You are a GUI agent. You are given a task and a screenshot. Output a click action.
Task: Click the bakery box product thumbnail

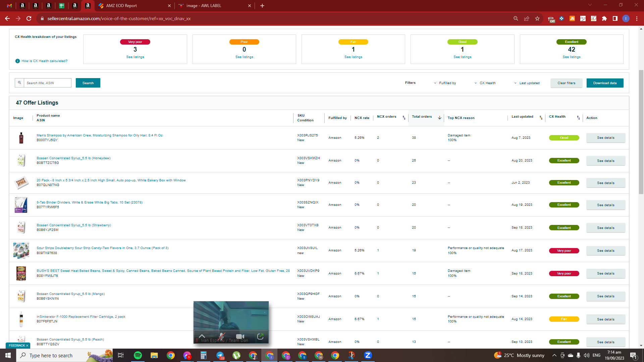pyautogui.click(x=21, y=183)
